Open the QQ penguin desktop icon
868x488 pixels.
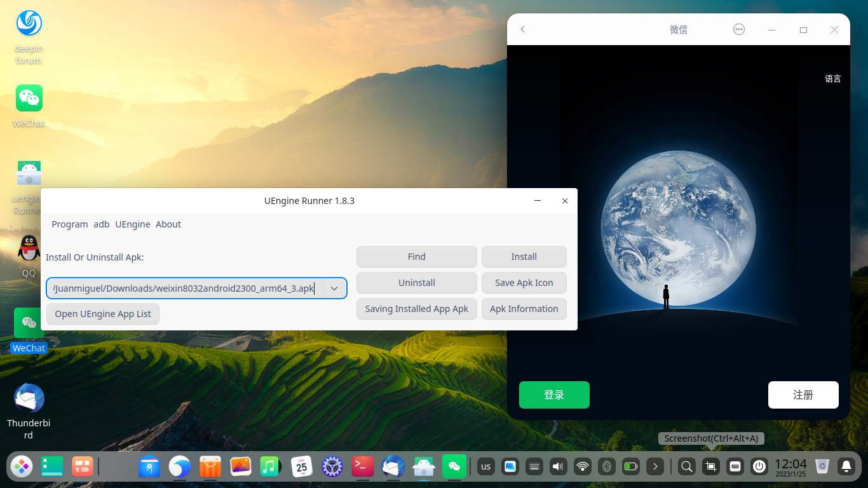[29, 255]
